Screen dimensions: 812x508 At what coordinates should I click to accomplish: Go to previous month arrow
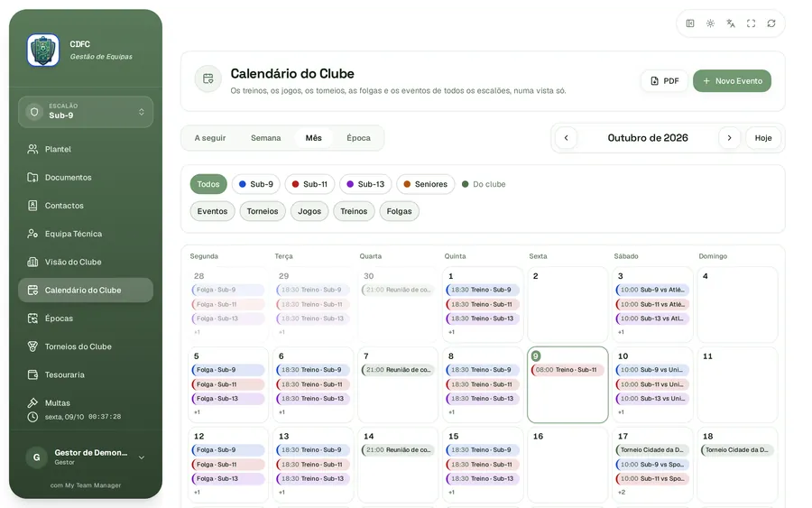[566, 138]
